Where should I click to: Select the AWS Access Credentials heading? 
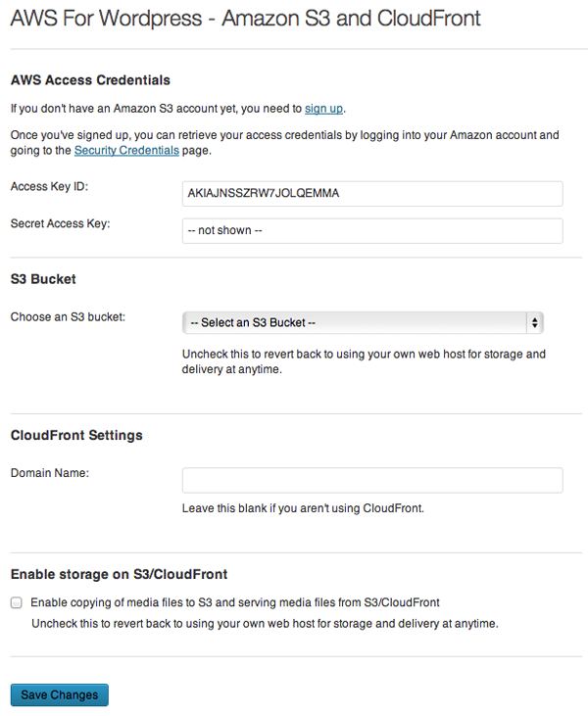click(x=90, y=80)
